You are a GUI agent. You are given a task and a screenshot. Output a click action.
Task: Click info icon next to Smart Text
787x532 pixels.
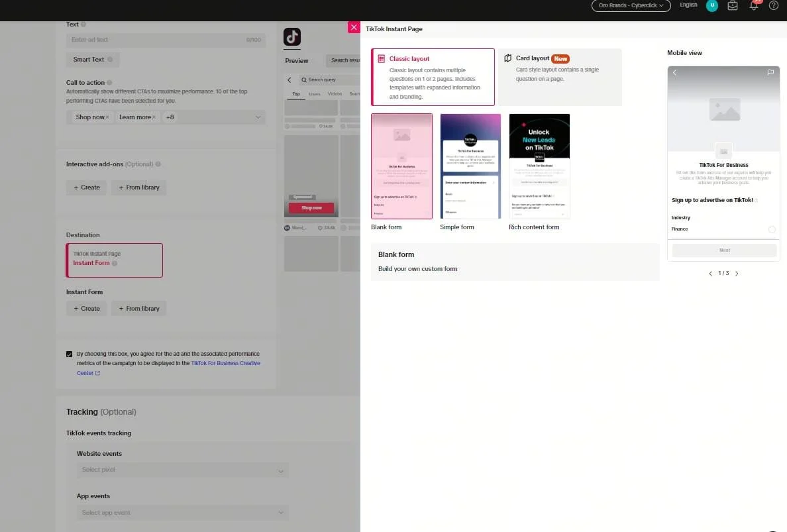[110, 59]
